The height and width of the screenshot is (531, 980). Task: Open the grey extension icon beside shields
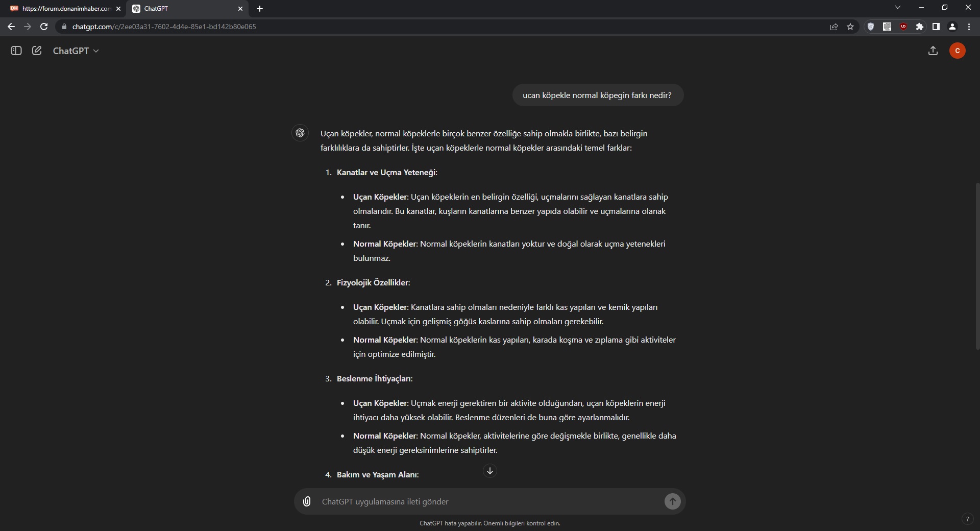tap(887, 27)
